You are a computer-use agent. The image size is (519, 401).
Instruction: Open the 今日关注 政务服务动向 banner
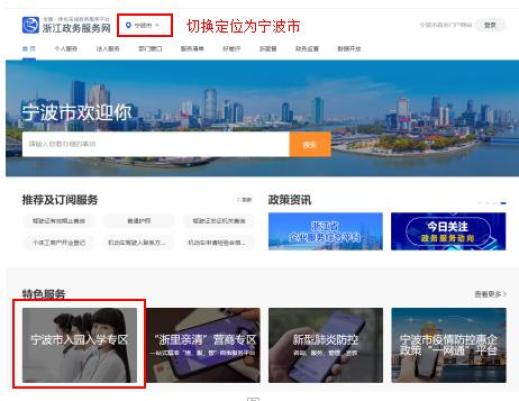(448, 231)
